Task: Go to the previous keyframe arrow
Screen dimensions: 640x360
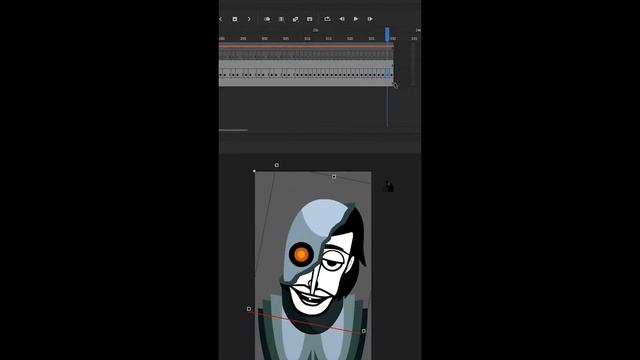Action: [x=221, y=19]
